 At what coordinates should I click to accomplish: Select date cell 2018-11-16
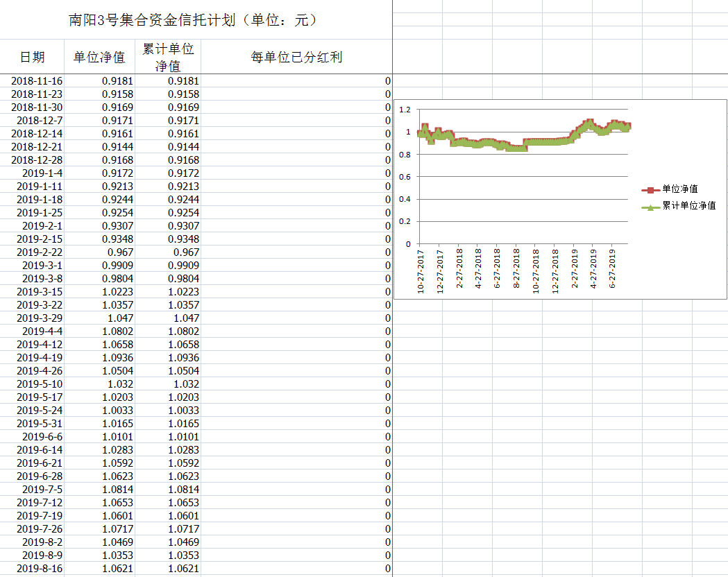pos(32,80)
